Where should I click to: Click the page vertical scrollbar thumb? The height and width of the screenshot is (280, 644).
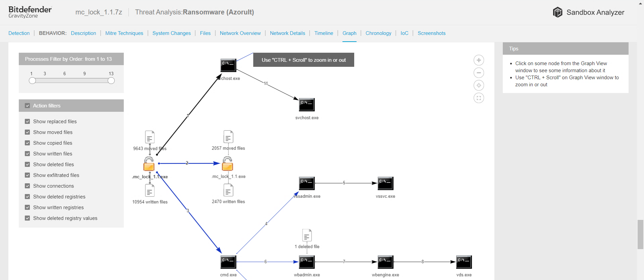point(640,234)
